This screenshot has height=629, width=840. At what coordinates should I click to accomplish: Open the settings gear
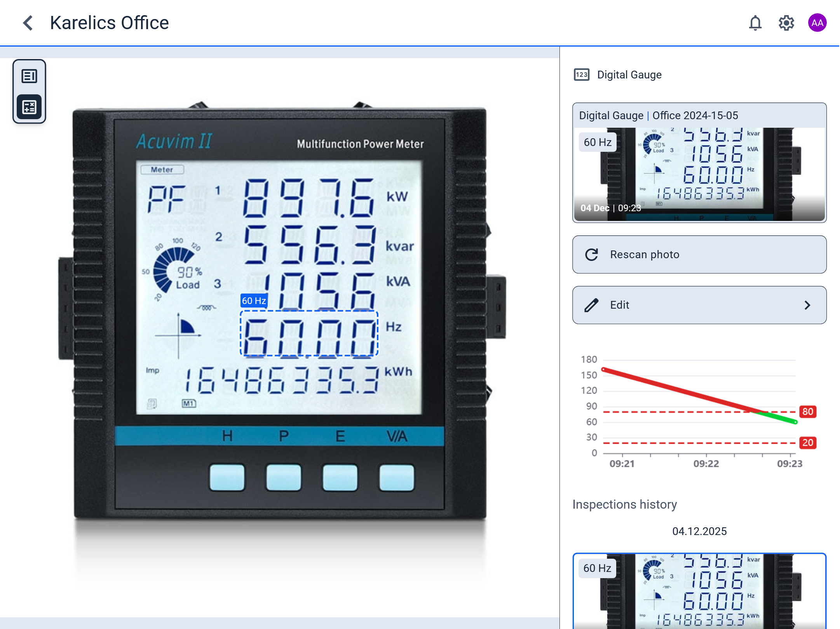click(x=786, y=23)
